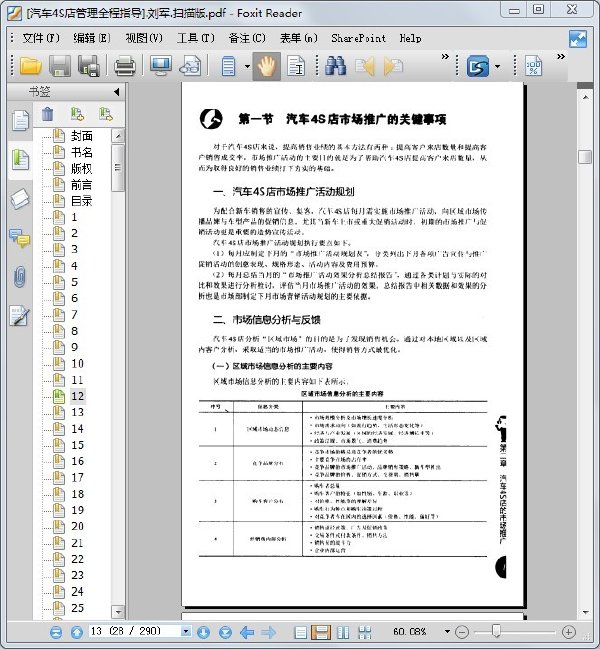This screenshot has width=600, height=649.
Task: Click the zoom in plus button
Action: click(x=569, y=632)
